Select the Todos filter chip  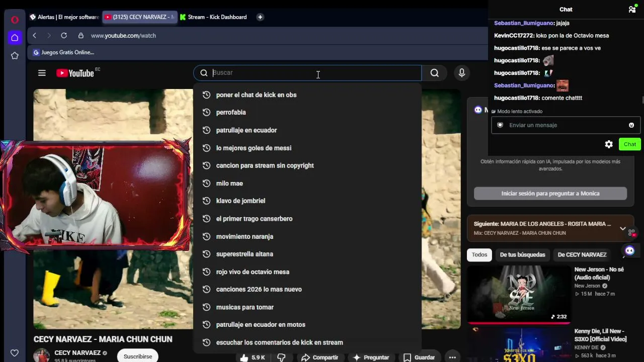click(x=479, y=255)
